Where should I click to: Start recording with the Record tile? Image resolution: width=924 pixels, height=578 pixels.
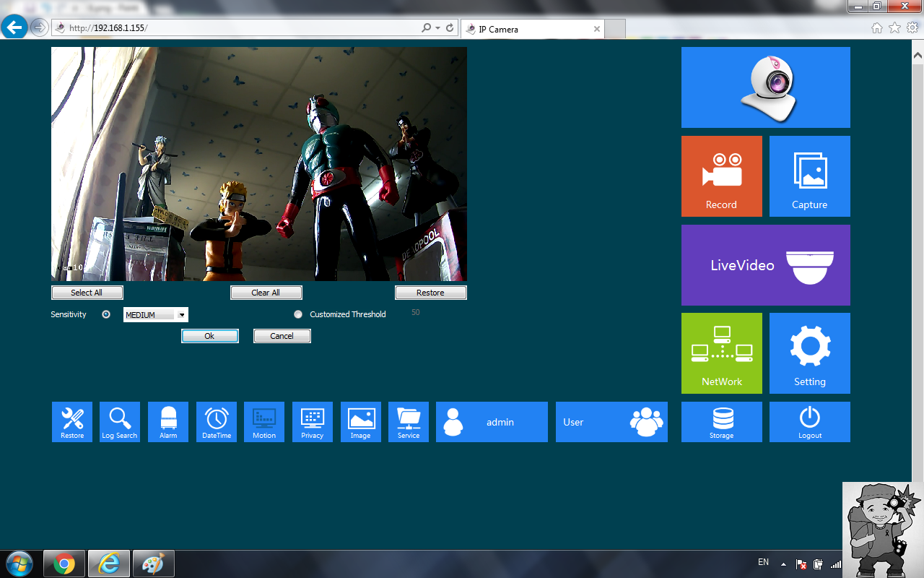click(722, 176)
